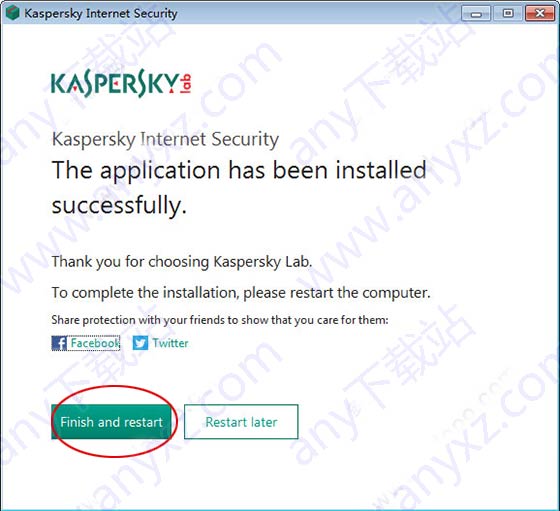Click the word "successfully." in the heading
This screenshot has width=560, height=511.
tap(119, 206)
